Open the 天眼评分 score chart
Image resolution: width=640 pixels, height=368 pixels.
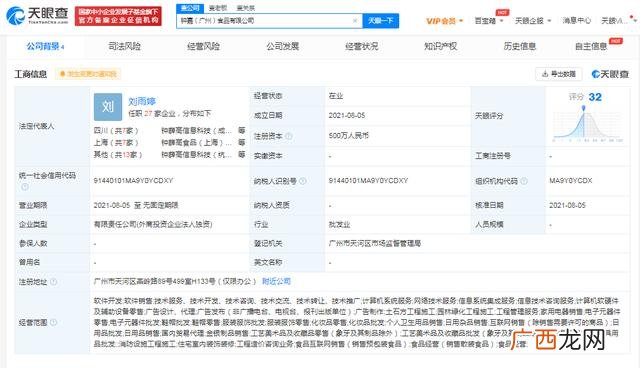coord(588,124)
